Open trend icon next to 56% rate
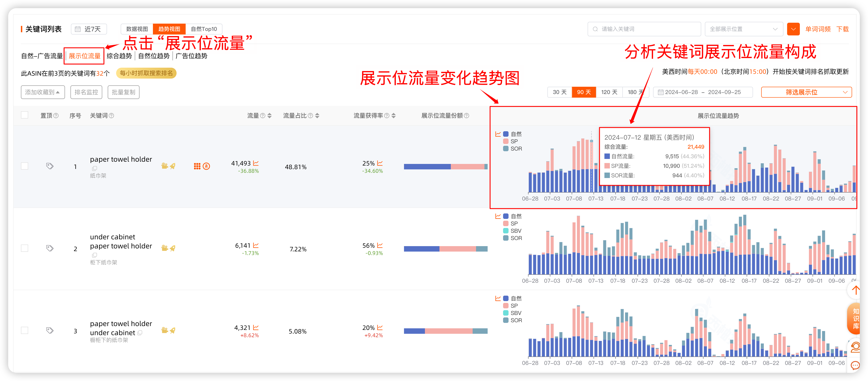The height and width of the screenshot is (381, 868). 380,245
